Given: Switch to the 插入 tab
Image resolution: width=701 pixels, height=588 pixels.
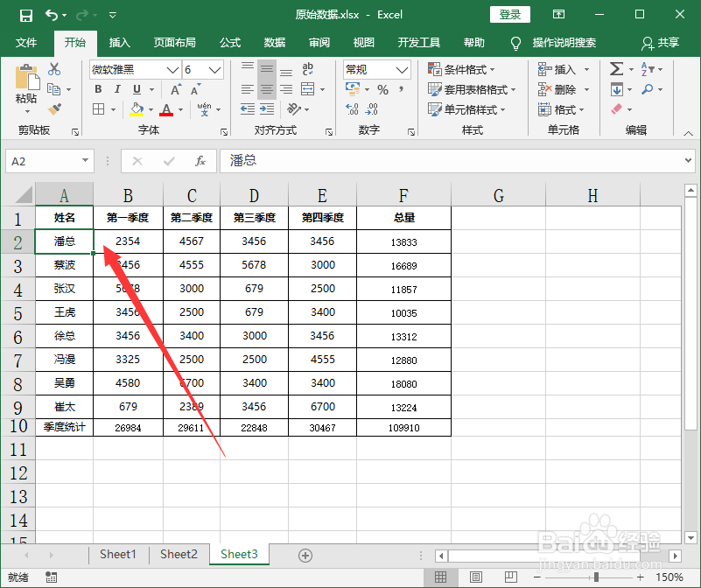Looking at the screenshot, I should tap(119, 43).
